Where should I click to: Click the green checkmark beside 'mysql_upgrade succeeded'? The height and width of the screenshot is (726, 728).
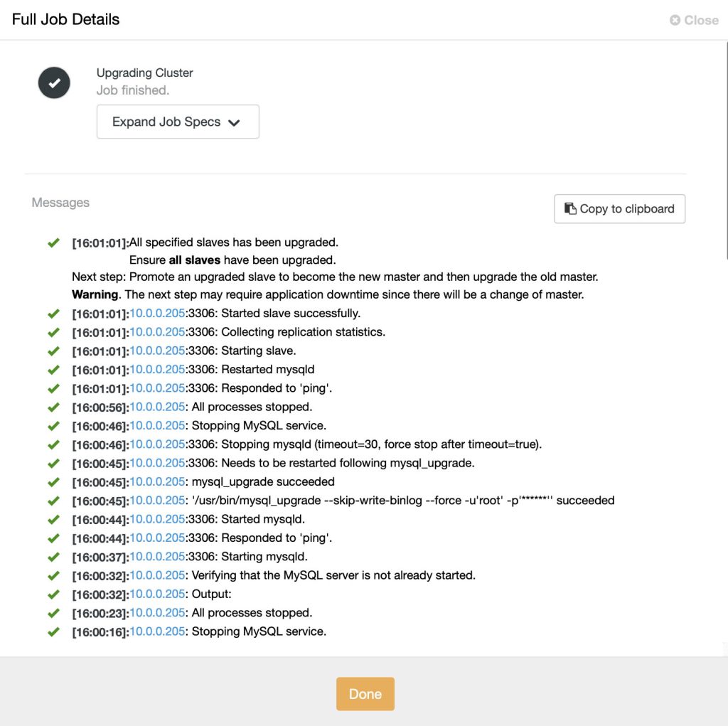point(53,482)
